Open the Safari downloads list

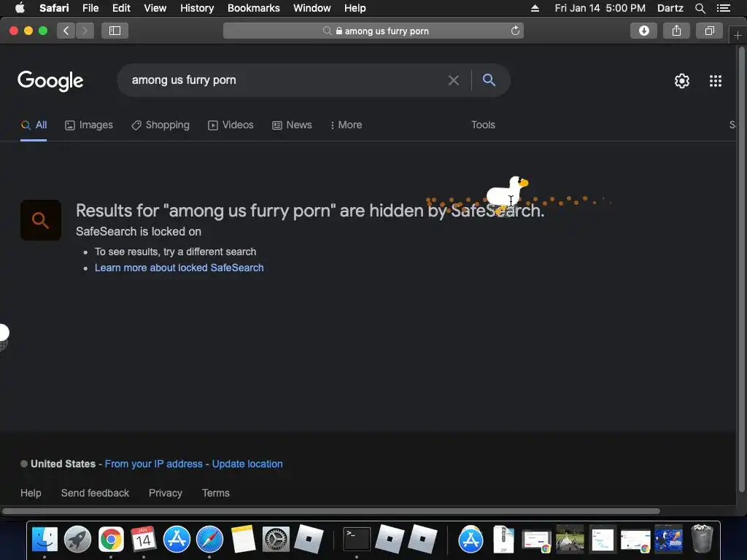(643, 31)
